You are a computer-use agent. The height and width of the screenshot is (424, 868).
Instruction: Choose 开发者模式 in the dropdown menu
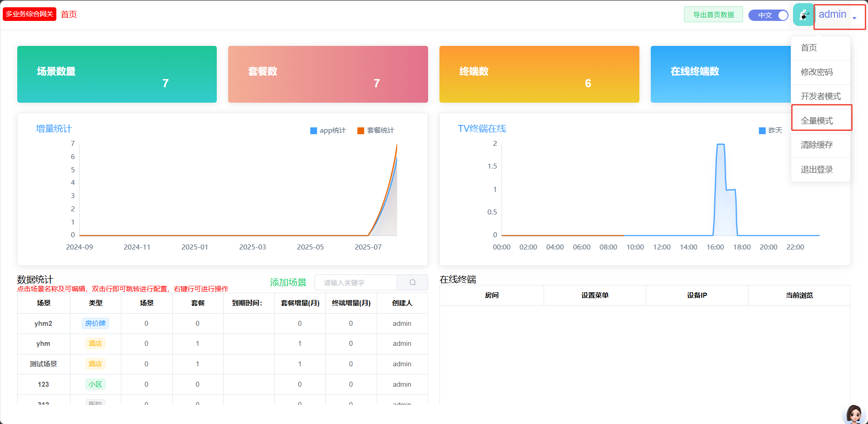[x=820, y=96]
